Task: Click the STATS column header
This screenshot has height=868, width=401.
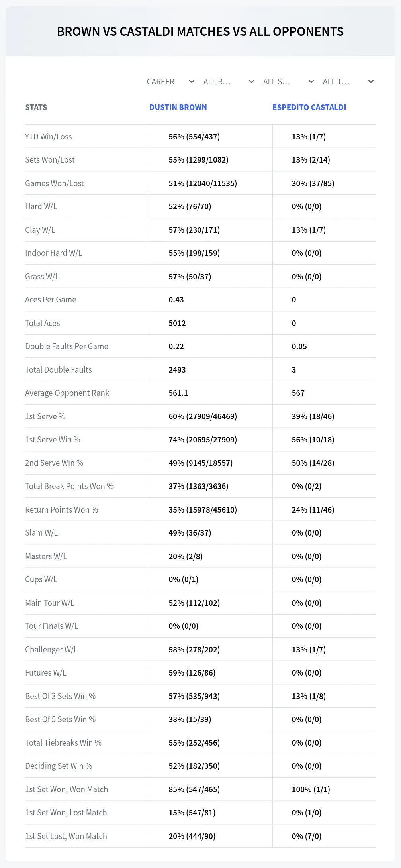Action: coord(36,107)
